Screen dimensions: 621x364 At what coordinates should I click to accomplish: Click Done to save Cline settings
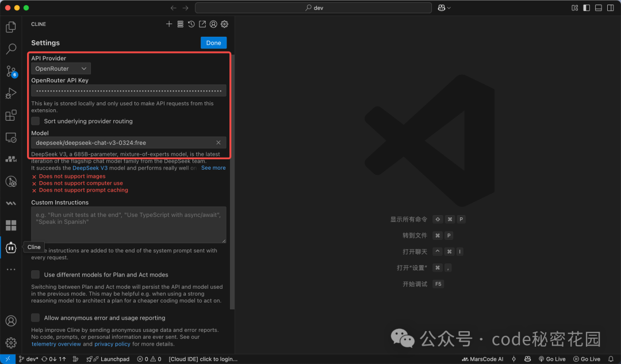213,43
